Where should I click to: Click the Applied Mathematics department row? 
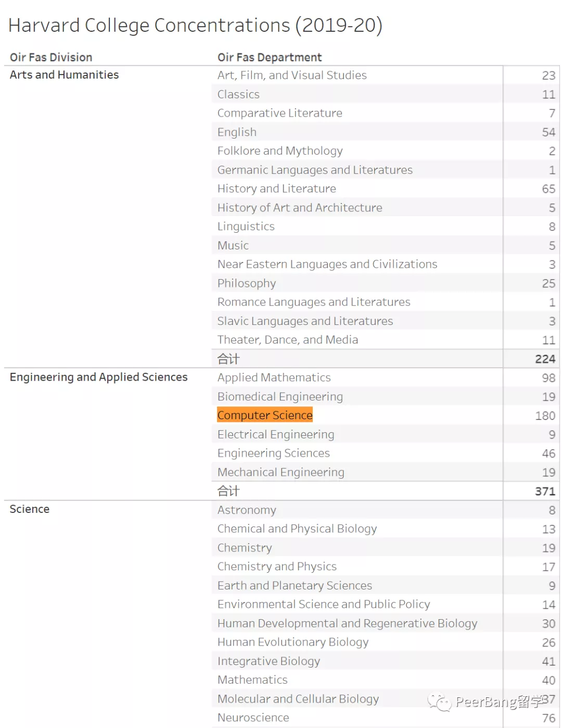point(274,378)
